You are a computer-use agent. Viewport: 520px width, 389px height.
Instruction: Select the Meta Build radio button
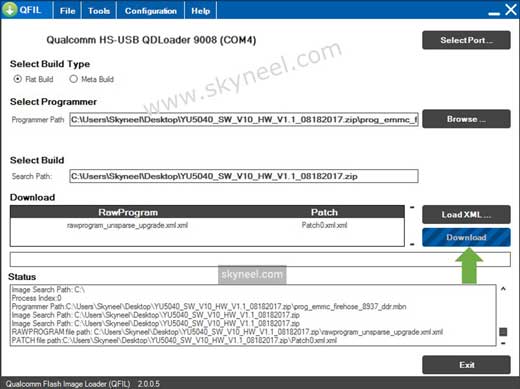(73, 79)
